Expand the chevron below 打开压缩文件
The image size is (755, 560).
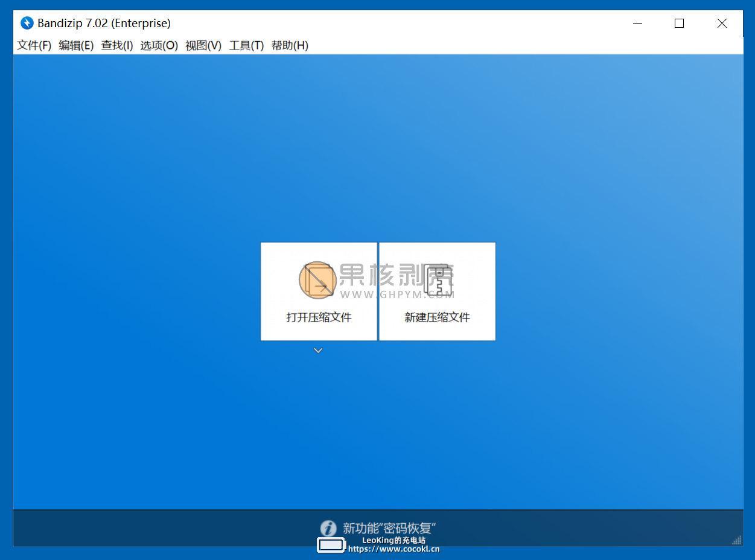[318, 351]
